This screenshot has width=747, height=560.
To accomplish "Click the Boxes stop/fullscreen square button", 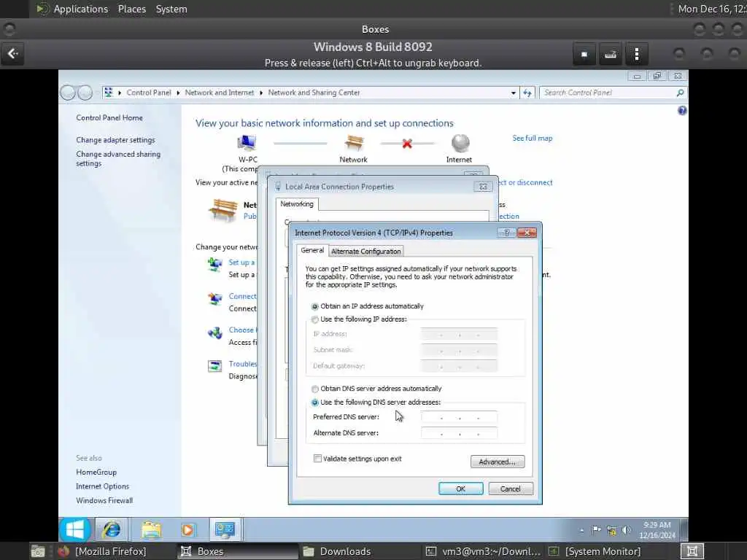I will pos(584,54).
